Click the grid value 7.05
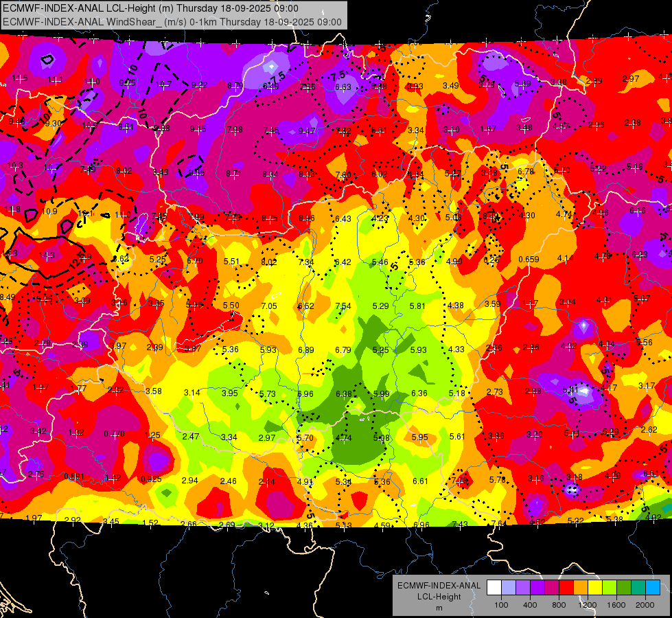 (x=269, y=306)
